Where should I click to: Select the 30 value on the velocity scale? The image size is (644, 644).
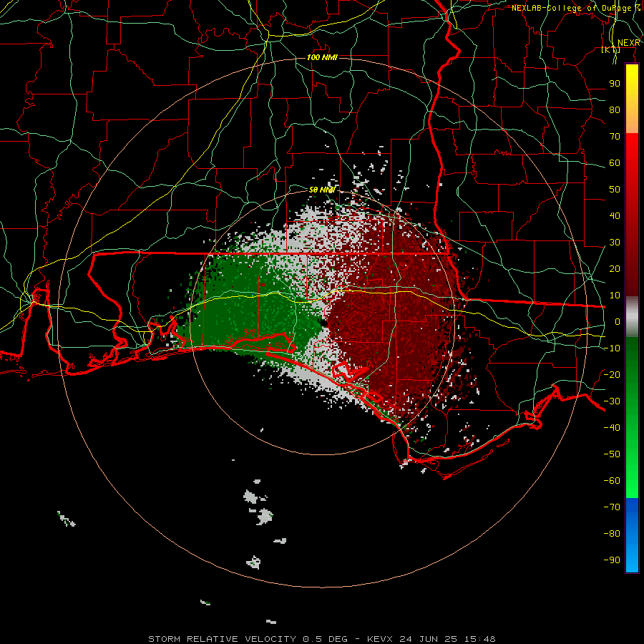615,243
